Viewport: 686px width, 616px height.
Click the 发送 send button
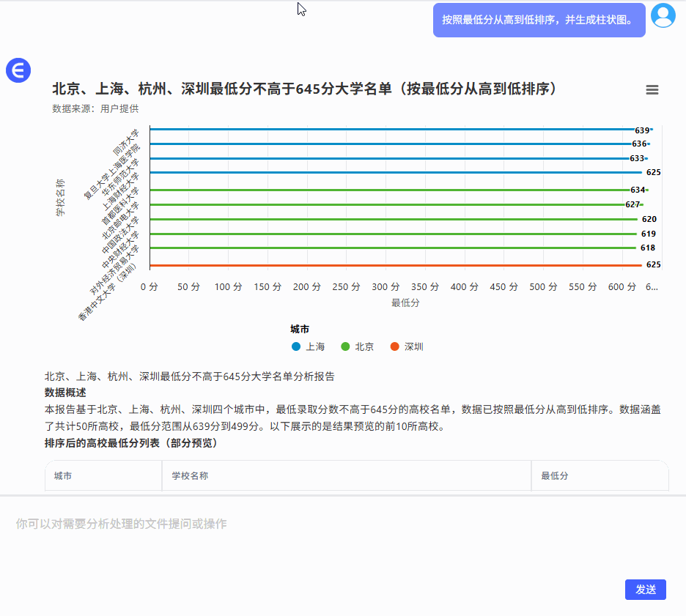point(645,590)
